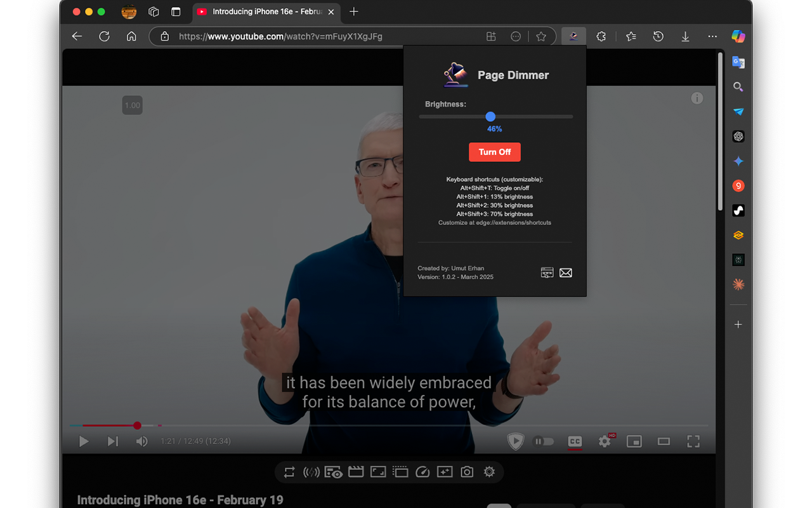Click the smiley-face icon in the address bar

coord(516,37)
